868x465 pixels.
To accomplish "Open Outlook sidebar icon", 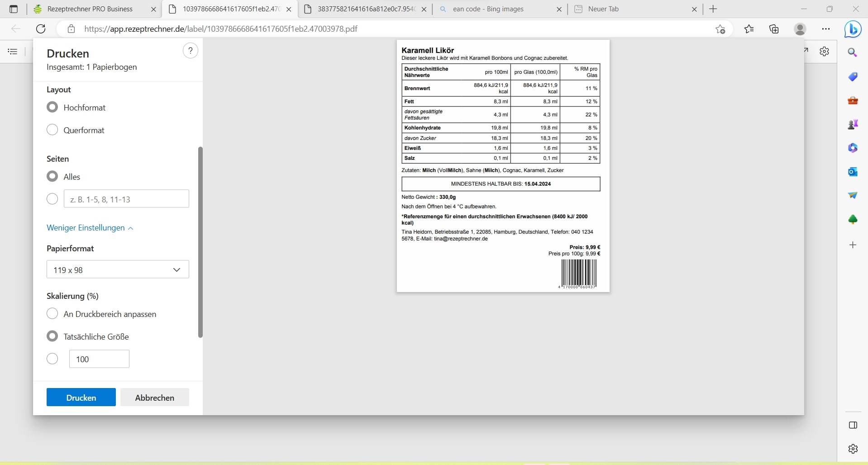I will (853, 172).
